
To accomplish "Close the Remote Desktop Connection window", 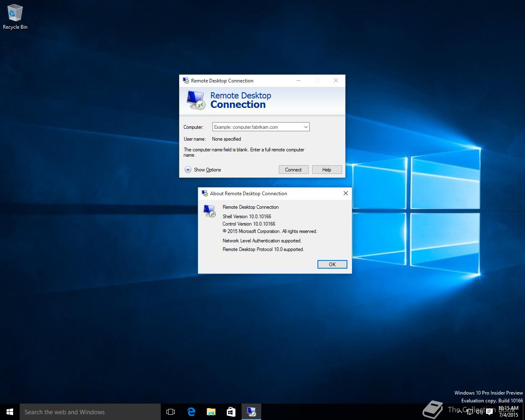I will coord(336,80).
